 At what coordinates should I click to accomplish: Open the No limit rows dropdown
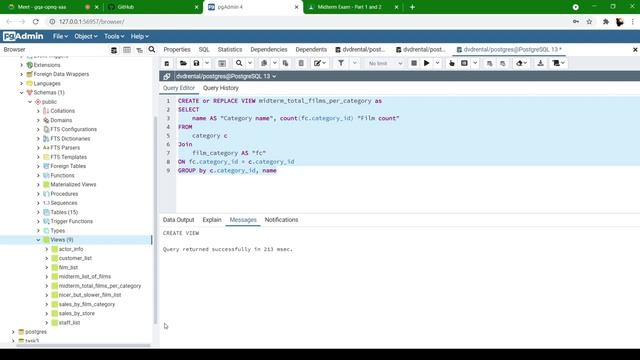point(384,63)
